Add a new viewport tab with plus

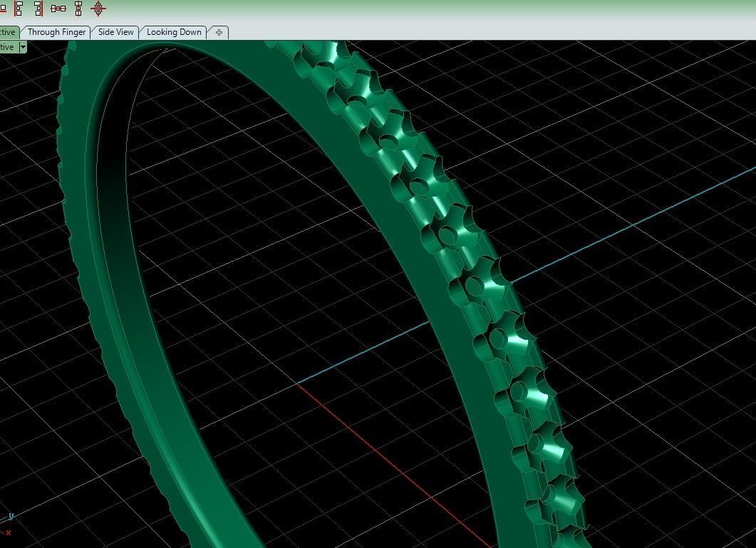(x=219, y=32)
